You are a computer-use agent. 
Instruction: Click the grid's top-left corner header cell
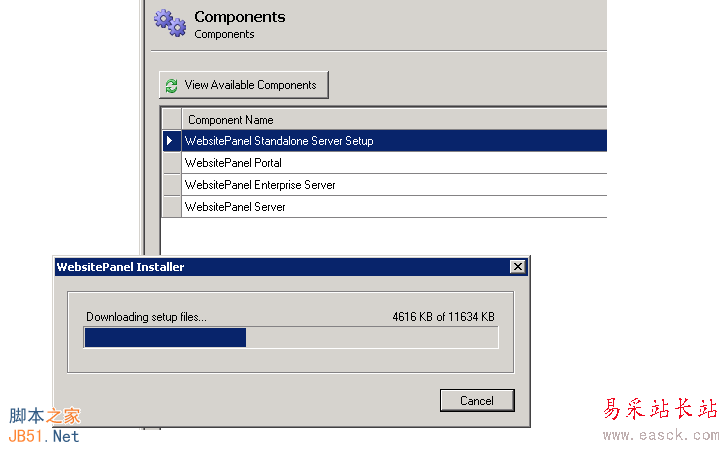click(171, 120)
